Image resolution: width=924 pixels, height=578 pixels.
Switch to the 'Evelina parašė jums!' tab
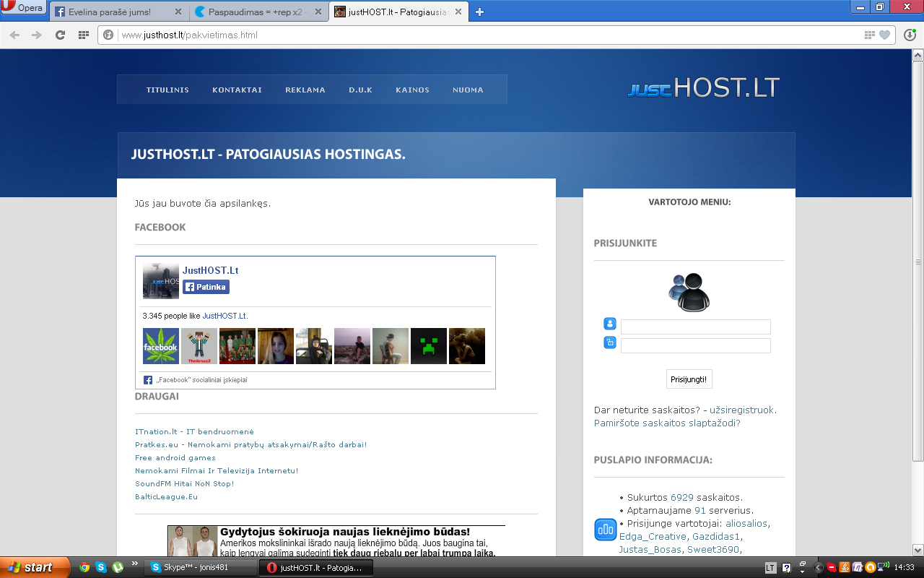119,12
